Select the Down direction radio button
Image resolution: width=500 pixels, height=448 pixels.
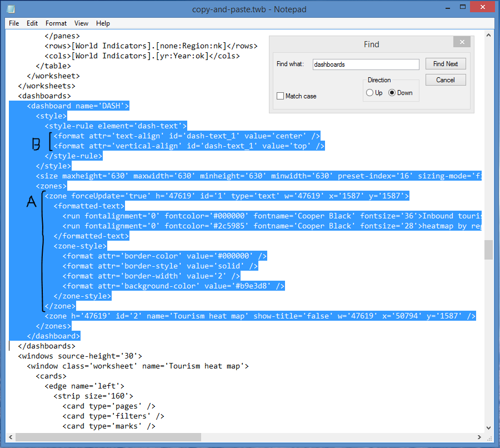pos(392,93)
